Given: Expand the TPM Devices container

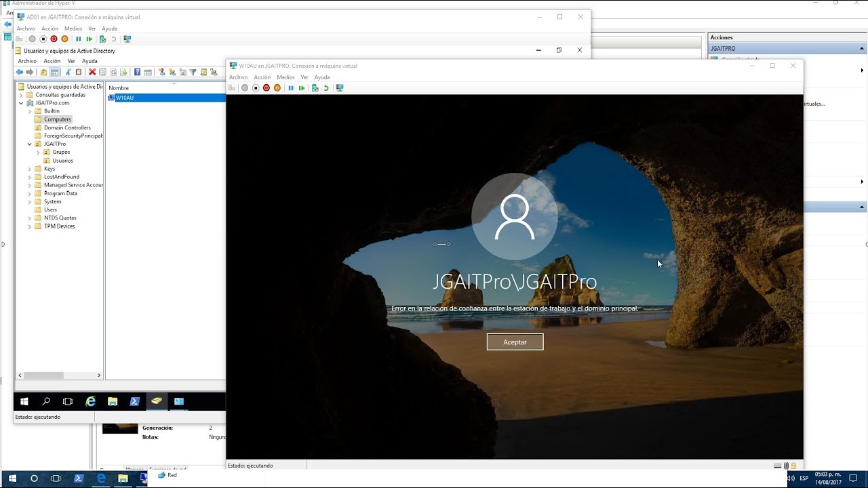Looking at the screenshot, I should 29,226.
